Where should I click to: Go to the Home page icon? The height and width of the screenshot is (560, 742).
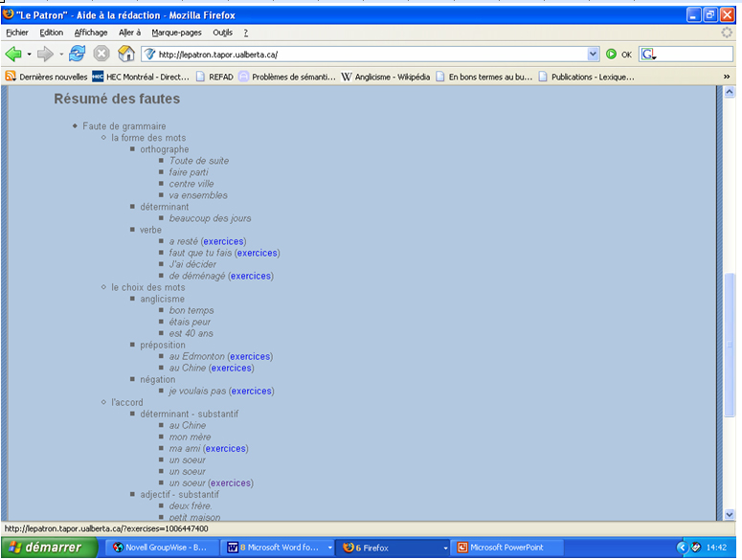[125, 55]
